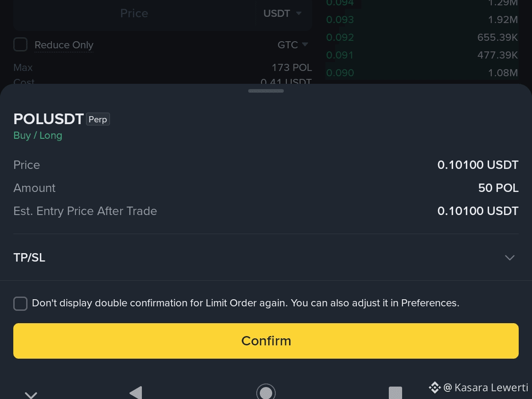Image resolution: width=532 pixels, height=399 pixels.
Task: Tap the sheet drag handle bar
Action: click(x=266, y=91)
